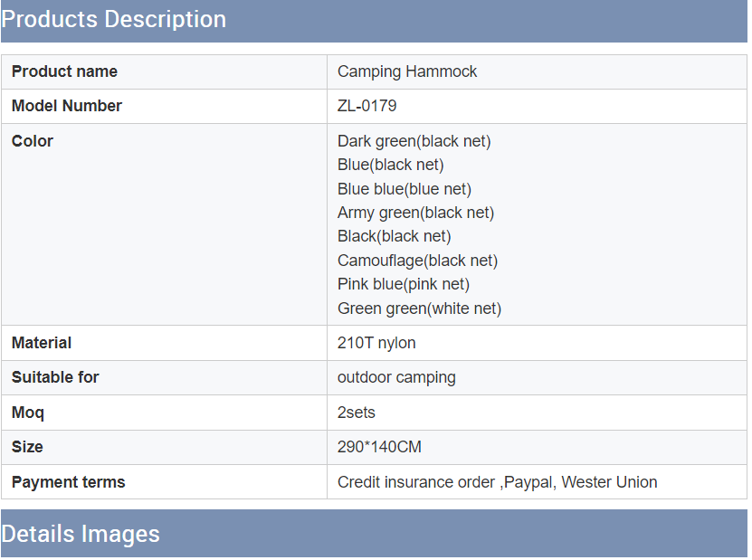Click the Payment terms label
752x560 pixels.
pos(69,482)
